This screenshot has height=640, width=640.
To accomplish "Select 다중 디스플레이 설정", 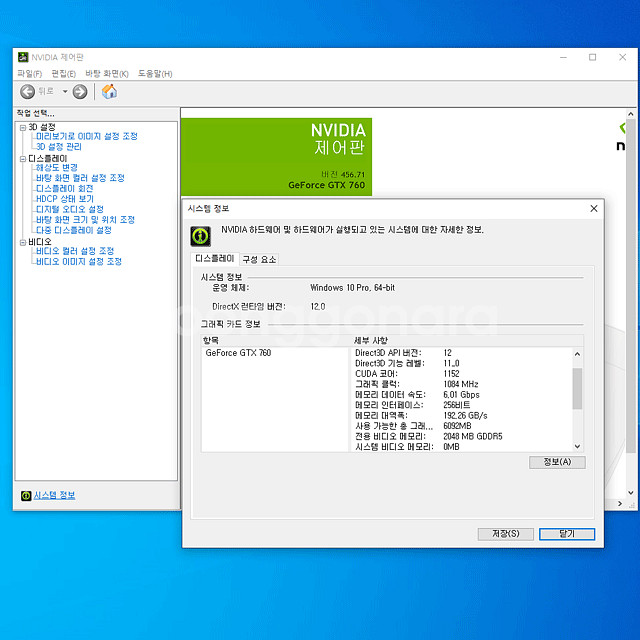I will tap(74, 230).
